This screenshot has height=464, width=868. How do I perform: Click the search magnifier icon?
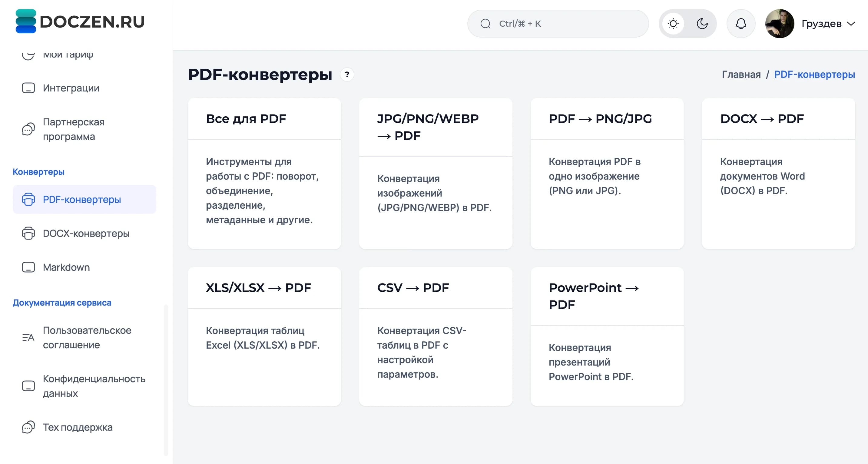coord(485,24)
